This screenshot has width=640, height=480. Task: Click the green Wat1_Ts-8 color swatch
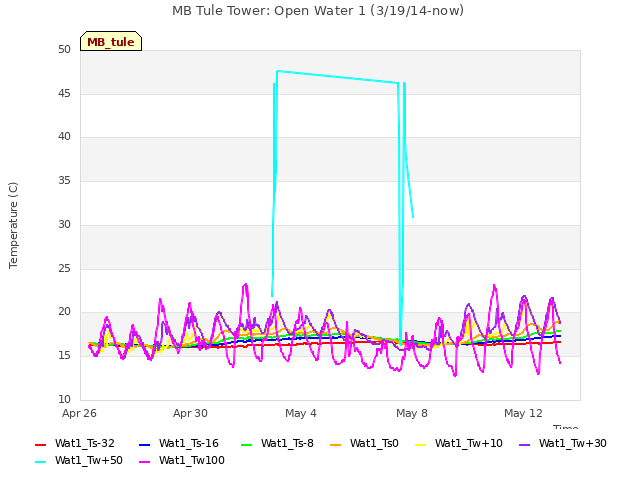click(x=247, y=444)
